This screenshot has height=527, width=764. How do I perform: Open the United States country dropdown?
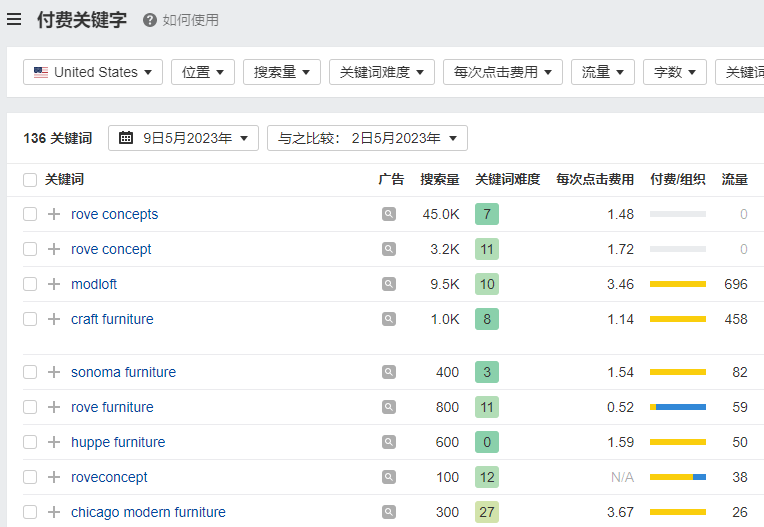93,72
